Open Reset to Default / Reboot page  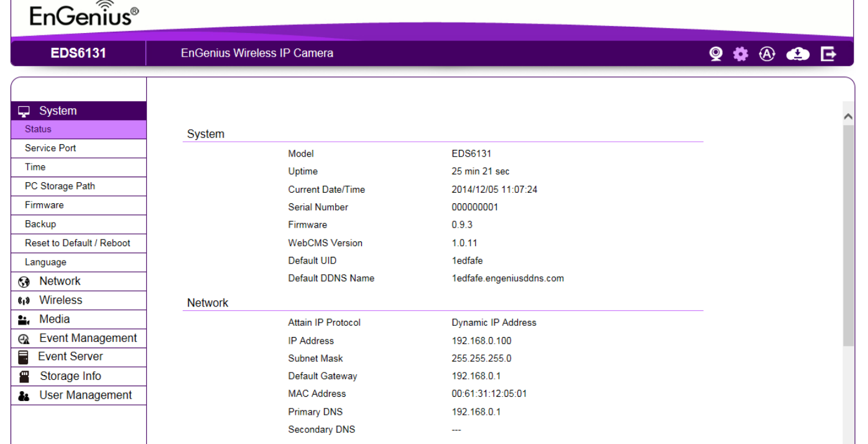tap(78, 243)
